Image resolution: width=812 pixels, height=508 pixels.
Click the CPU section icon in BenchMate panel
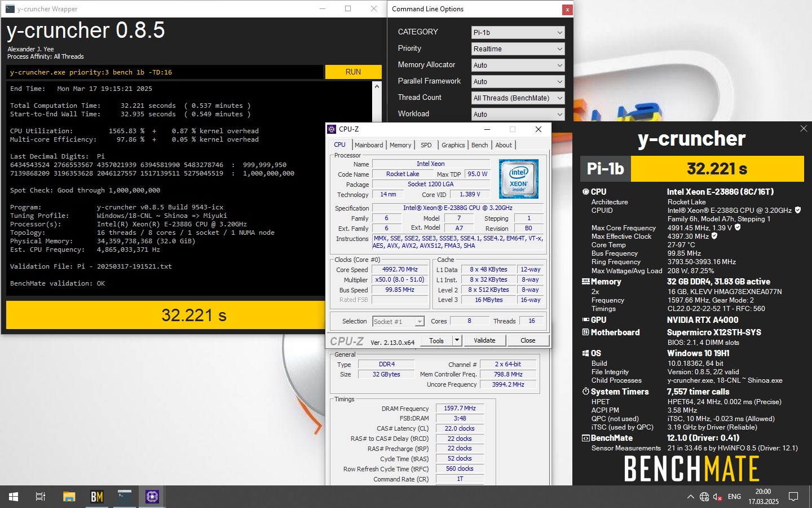586,192
